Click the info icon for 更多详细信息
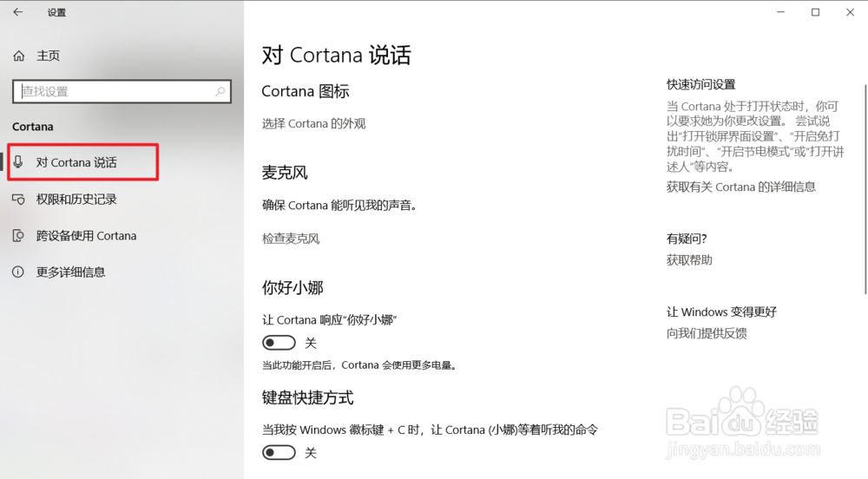This screenshot has height=479, width=868. point(18,272)
